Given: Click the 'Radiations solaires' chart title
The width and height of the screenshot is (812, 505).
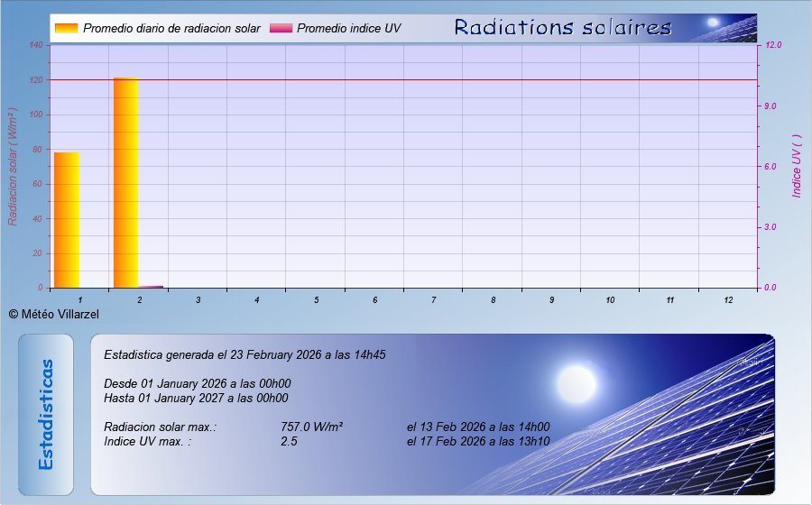Looking at the screenshot, I should (x=562, y=27).
